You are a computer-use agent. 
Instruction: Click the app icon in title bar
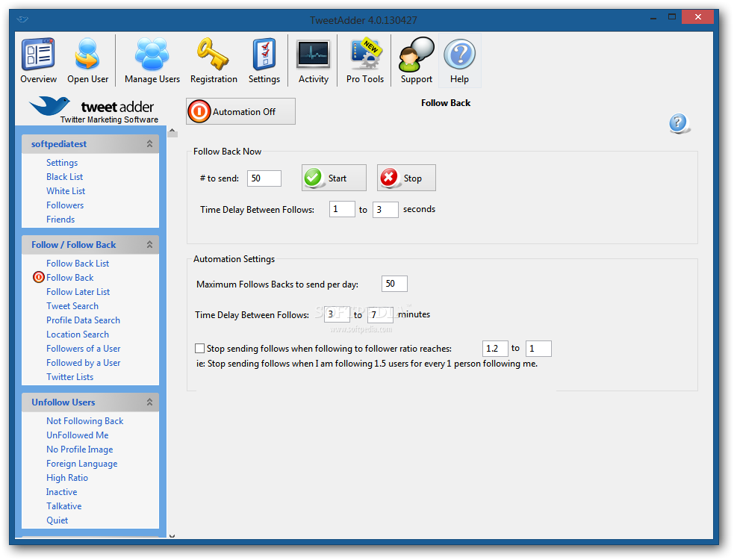point(22,19)
